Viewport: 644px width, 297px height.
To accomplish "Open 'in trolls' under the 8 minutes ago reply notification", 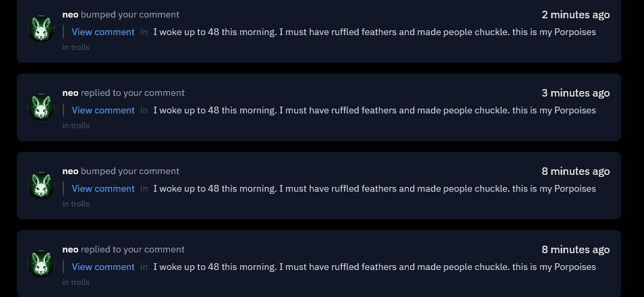I will 76,282.
